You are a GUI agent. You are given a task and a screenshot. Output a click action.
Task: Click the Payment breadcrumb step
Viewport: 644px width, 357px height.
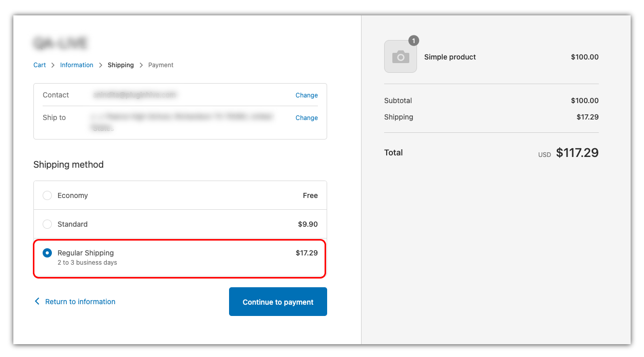point(161,65)
